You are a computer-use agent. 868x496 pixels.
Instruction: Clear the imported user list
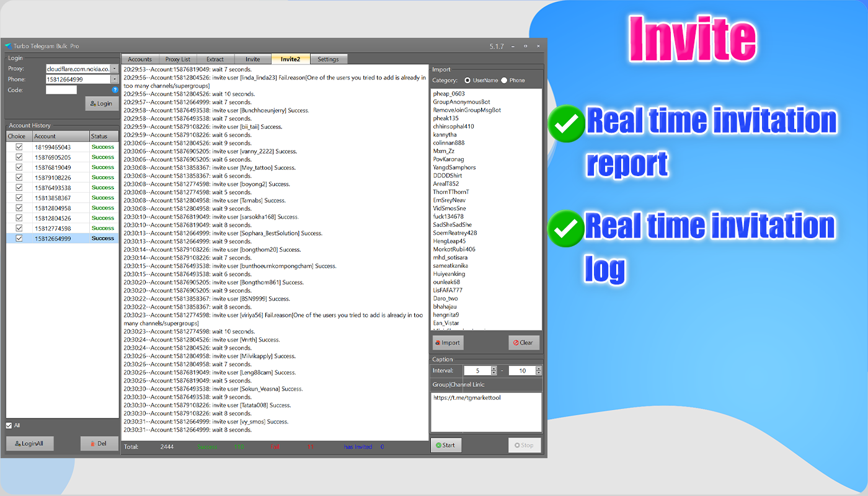(524, 343)
